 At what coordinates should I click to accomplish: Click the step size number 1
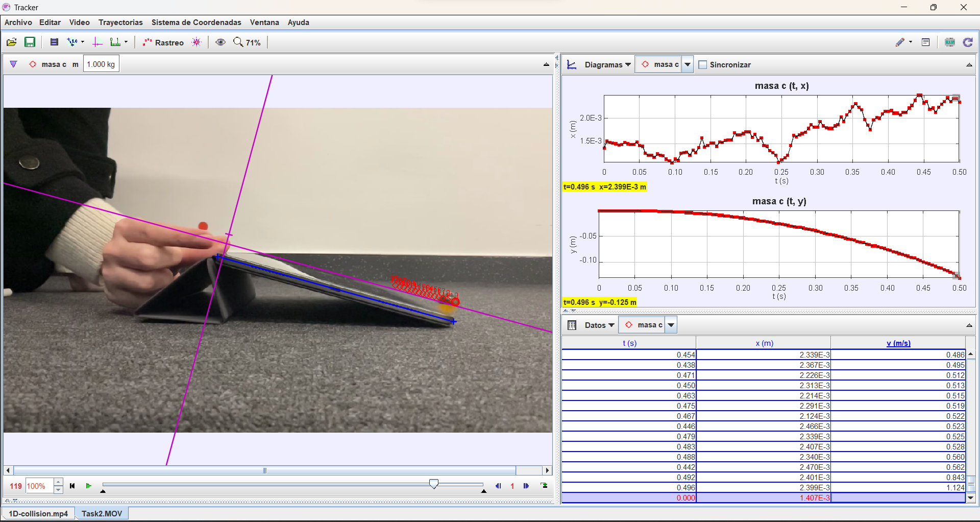click(512, 486)
